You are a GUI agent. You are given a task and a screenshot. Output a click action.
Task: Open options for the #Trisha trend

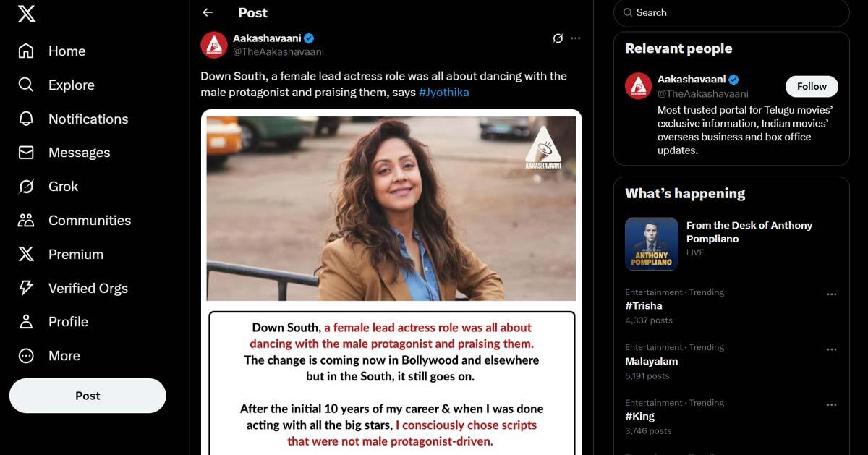click(832, 294)
